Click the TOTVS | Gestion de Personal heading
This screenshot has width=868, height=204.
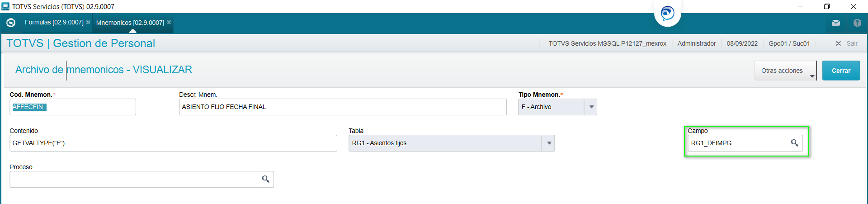[x=80, y=43]
